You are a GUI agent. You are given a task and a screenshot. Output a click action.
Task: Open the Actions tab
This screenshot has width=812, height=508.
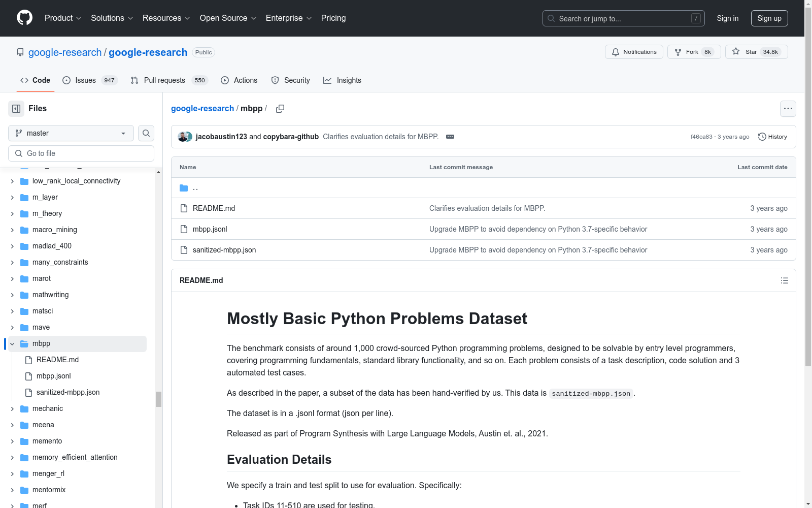pyautogui.click(x=239, y=80)
